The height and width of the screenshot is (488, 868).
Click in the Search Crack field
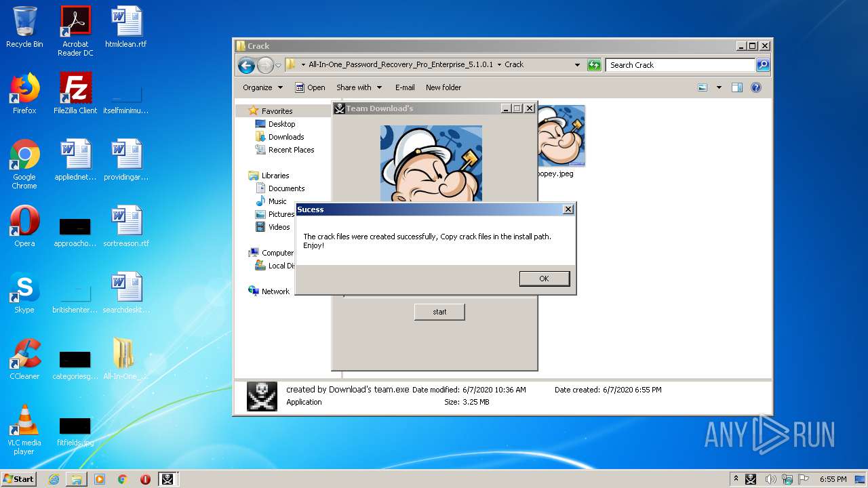coord(680,65)
